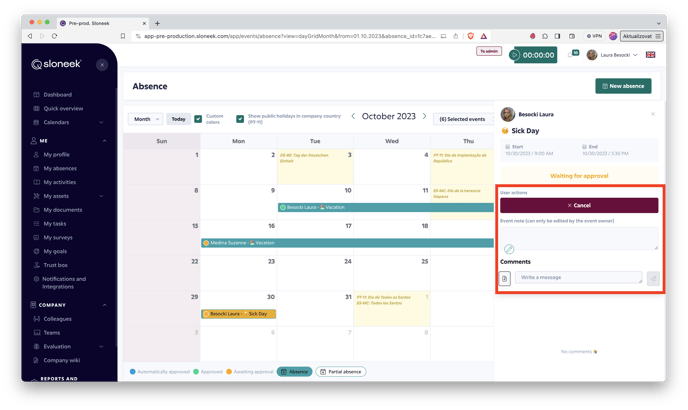Click in the Event note text area
The image size is (688, 410).
click(579, 238)
